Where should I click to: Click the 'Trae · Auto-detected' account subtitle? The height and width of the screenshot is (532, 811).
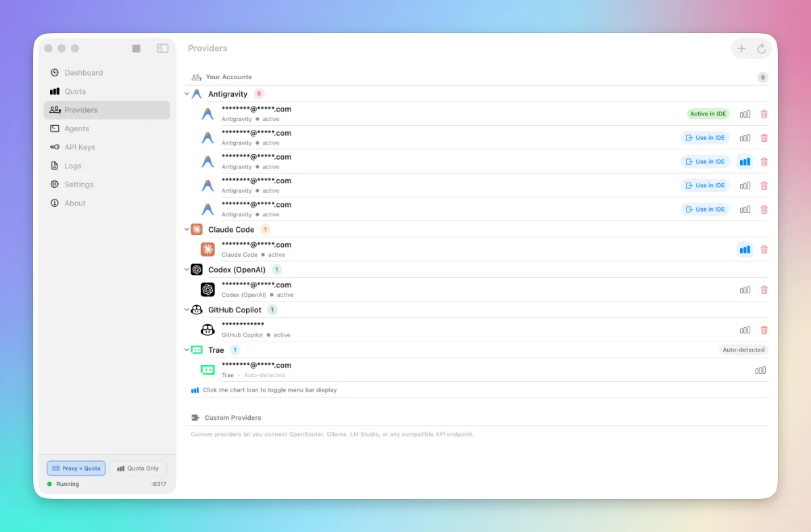tap(253, 375)
